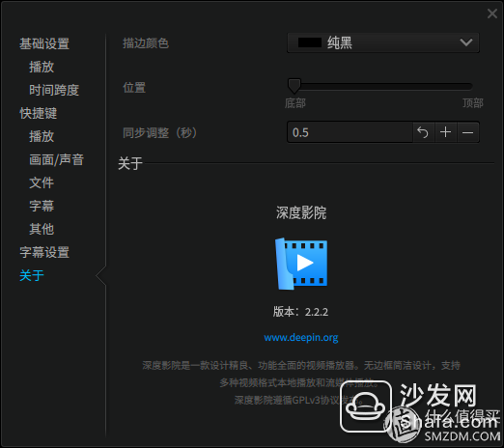This screenshot has width=504, height=448.
Task: Expand the stroke color dropdown arrow
Action: (466, 42)
